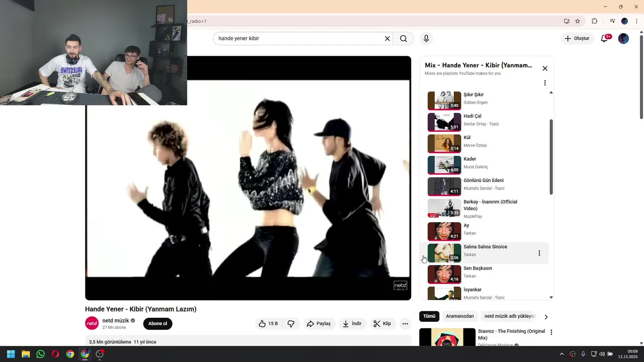Screen dimensions: 644x362
Task: Select the Tümü filter chip
Action: click(429, 316)
